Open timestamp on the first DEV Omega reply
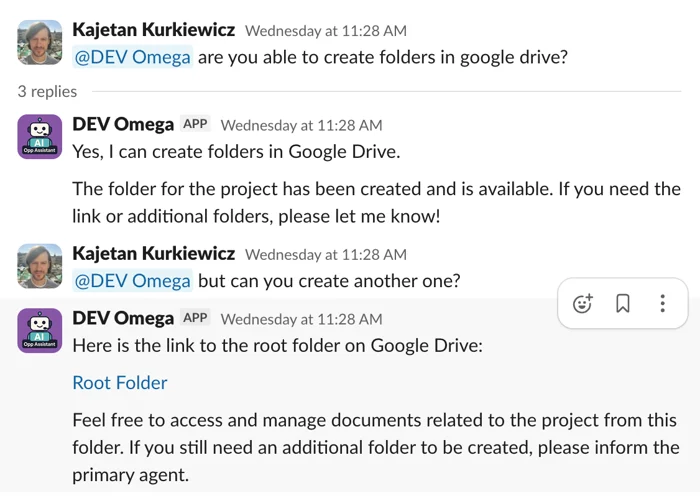Image resolution: width=700 pixels, height=501 pixels. tap(301, 125)
